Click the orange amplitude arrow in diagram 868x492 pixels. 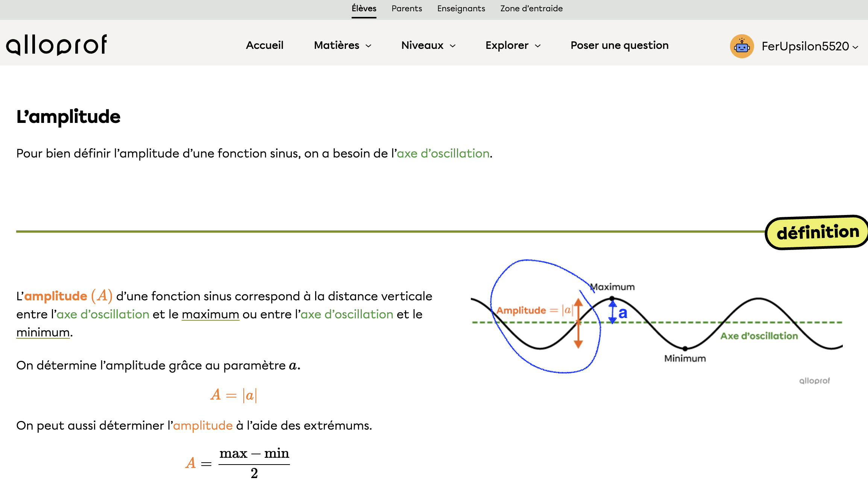tap(578, 323)
